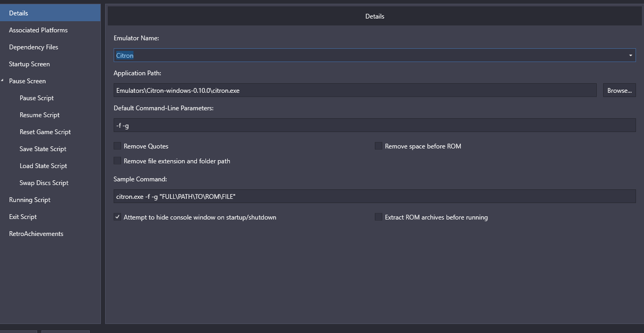Viewport: 644px width, 333px height.
Task: Go to the Startup Screen page
Action: (x=29, y=64)
